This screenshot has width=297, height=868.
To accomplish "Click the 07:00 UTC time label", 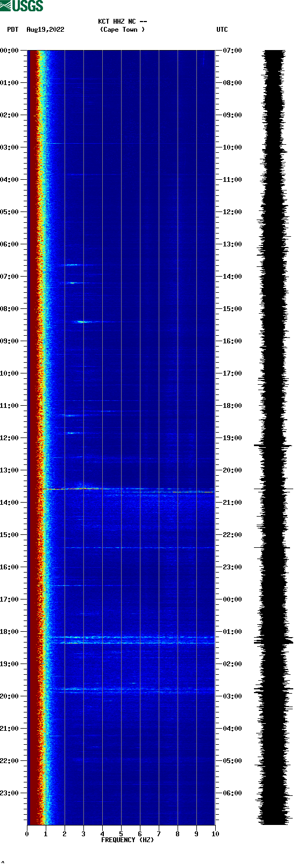I will 232,51.
